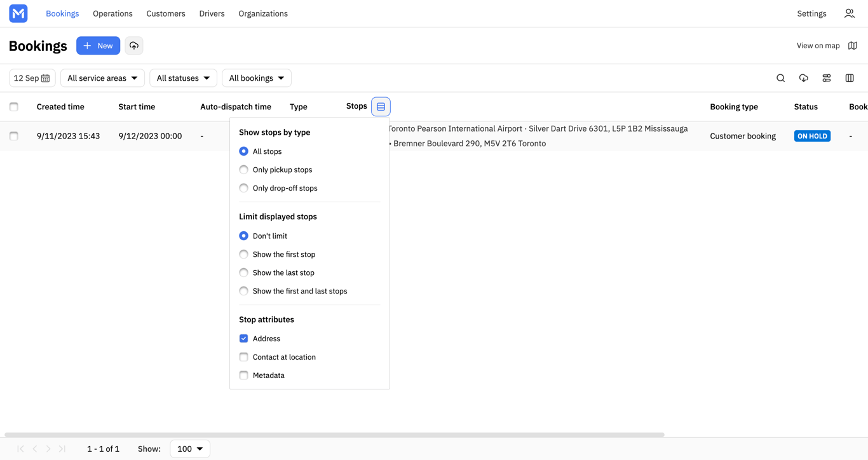The width and height of the screenshot is (868, 460).
Task: Open the 12 Sep date picker
Action: pos(32,78)
